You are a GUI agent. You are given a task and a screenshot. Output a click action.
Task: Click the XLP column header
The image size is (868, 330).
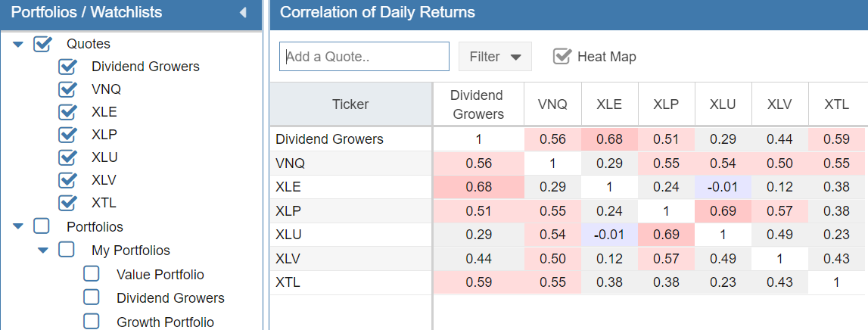coord(666,104)
